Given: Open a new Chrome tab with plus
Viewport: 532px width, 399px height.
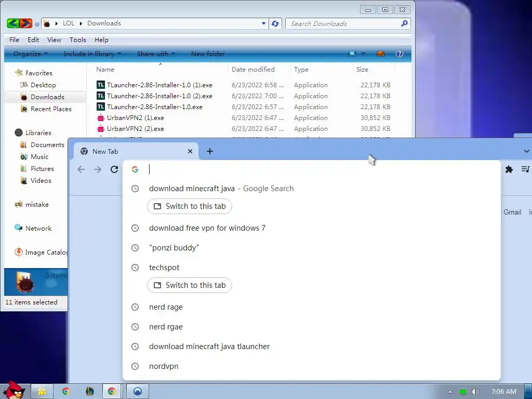Looking at the screenshot, I should [210, 151].
